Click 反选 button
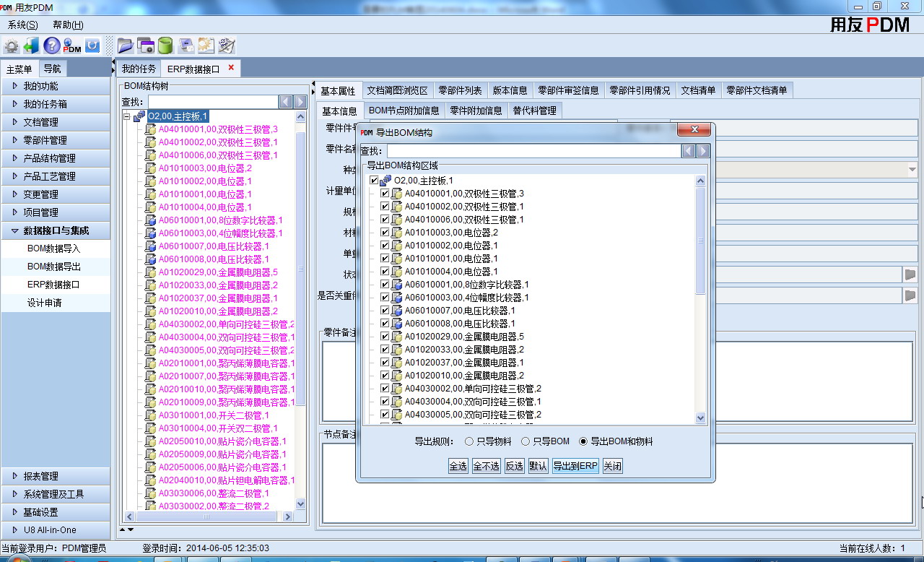The height and width of the screenshot is (562, 924). point(514,466)
